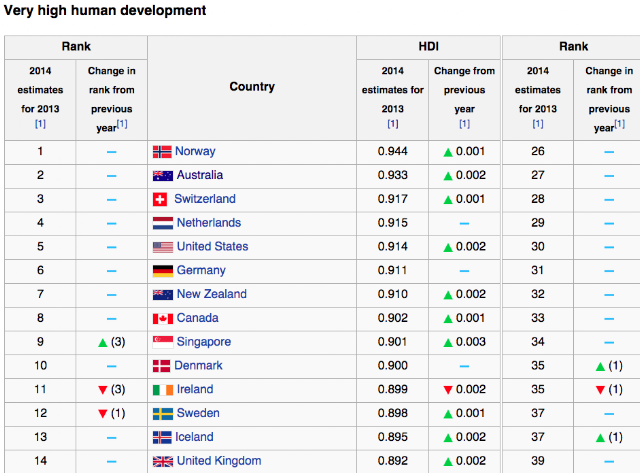Click the Netherlands flag icon
The height and width of the screenshot is (473, 640).
[x=163, y=223]
